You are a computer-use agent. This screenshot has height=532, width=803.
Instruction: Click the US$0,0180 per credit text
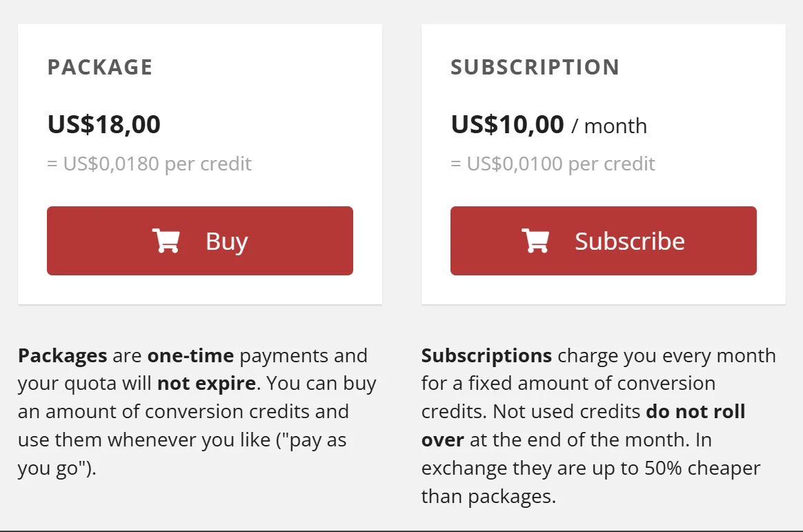pos(150,164)
